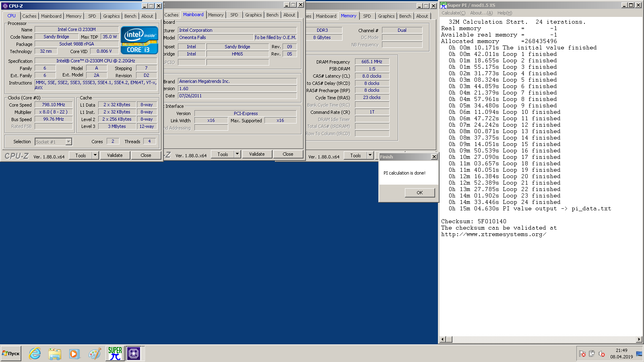Click the Intel Core i3 2330M name field
This screenshot has width=644, height=362.
(76, 29)
